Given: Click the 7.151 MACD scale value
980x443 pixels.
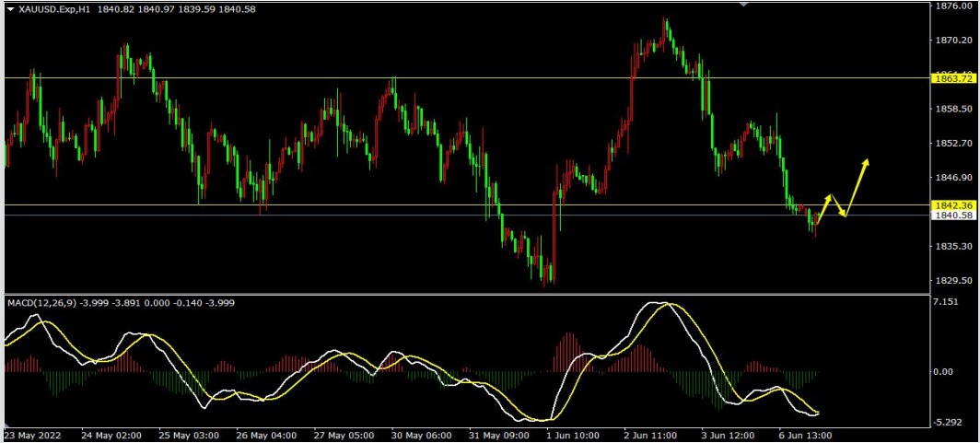Looking at the screenshot, I should coord(947,302).
